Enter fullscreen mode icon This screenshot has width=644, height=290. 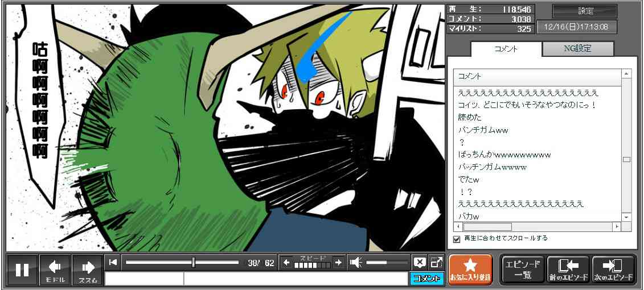[x=436, y=262]
